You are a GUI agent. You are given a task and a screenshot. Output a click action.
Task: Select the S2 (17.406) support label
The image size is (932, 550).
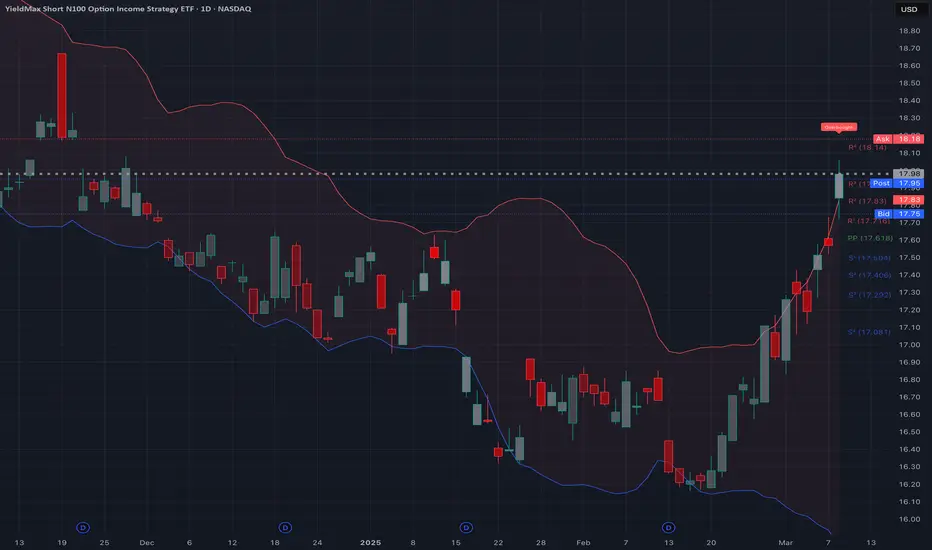(869, 275)
